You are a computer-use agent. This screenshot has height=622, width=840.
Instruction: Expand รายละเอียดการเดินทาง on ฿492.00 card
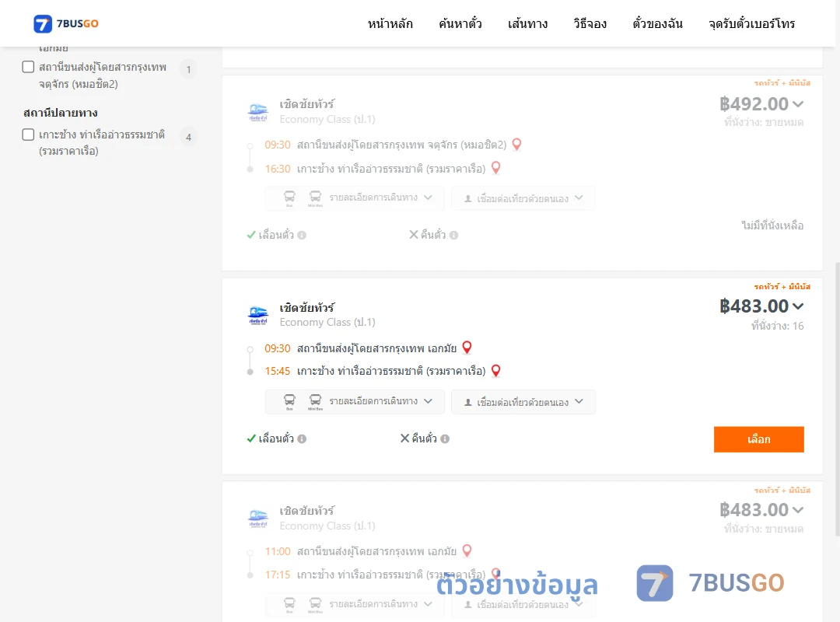pyautogui.click(x=355, y=198)
